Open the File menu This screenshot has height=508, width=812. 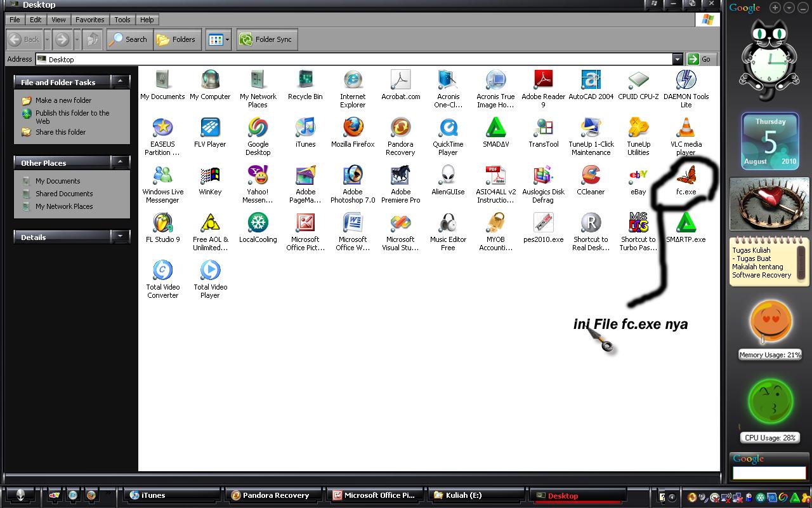15,20
